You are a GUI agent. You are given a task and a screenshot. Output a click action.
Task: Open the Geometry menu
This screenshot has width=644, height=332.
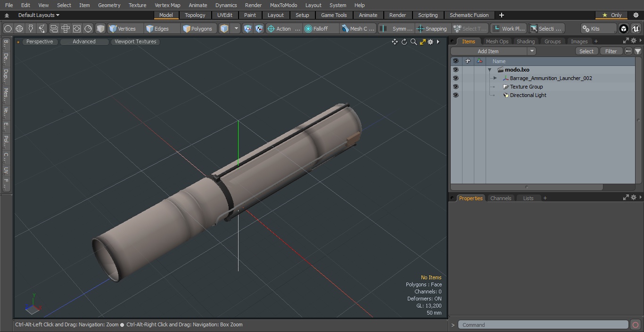(109, 5)
